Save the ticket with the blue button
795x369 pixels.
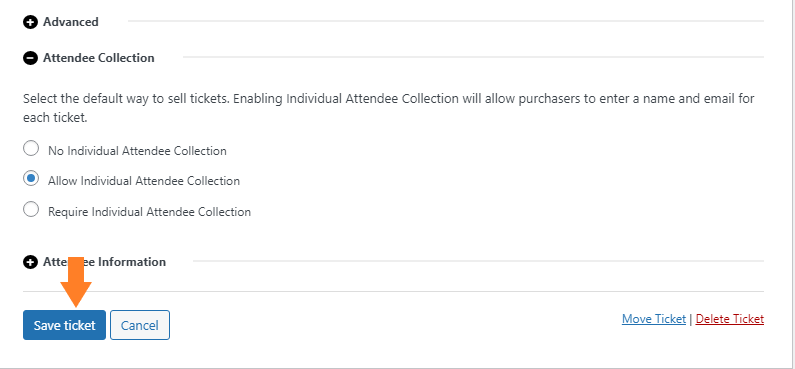[x=64, y=325]
